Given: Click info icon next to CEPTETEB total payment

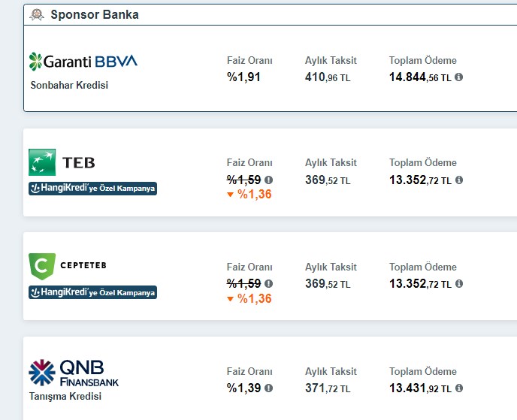Looking at the screenshot, I should 459,283.
